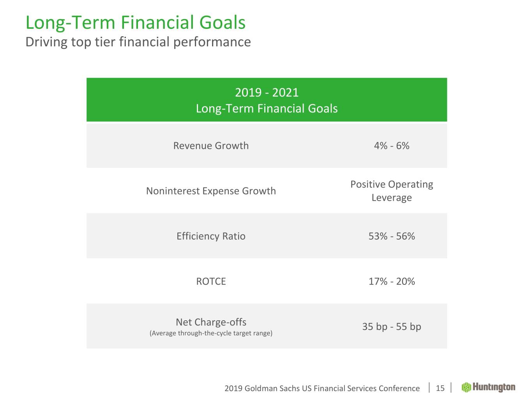Click the '35 bp - 55 bp' value
This screenshot has width=532, height=399.
coord(392,327)
